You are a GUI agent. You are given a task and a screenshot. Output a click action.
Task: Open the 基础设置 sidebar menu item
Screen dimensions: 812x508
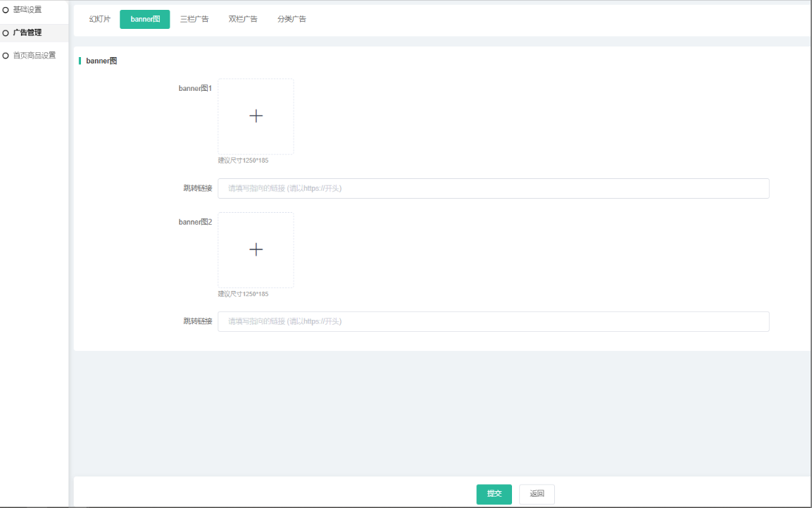[27, 10]
